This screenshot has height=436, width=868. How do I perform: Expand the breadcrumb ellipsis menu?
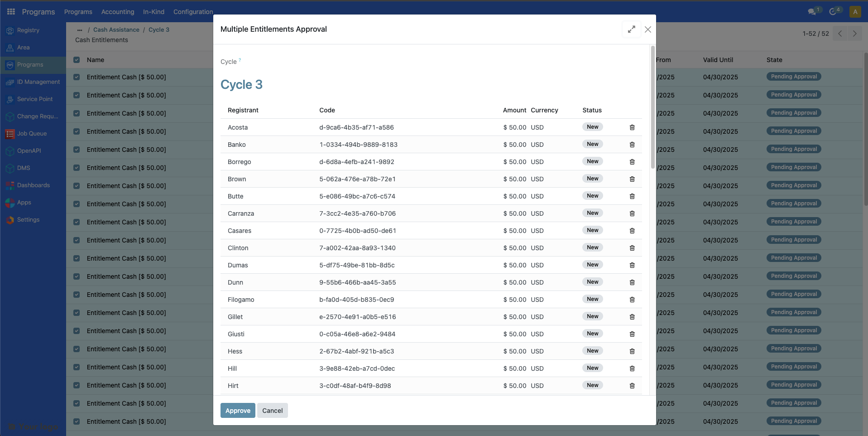[x=80, y=30]
